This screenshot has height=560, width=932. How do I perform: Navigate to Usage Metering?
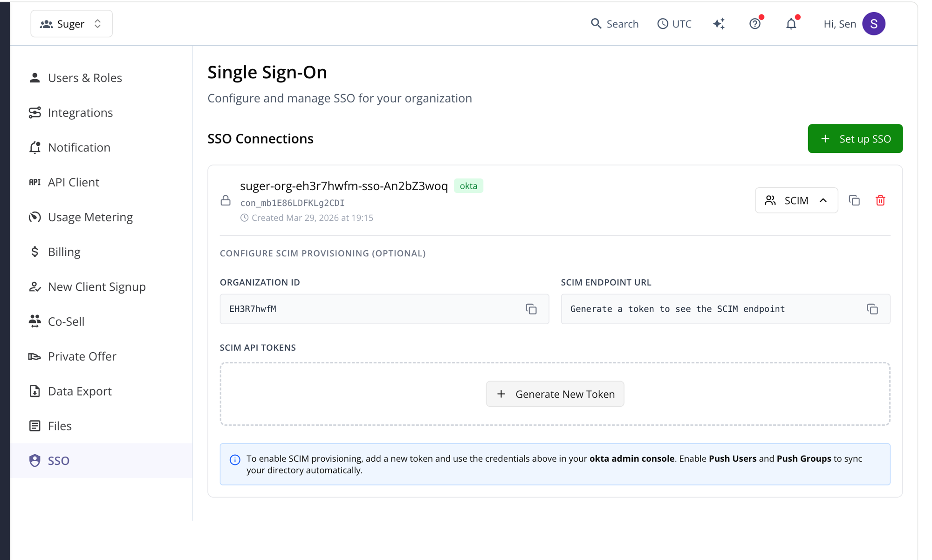[x=90, y=217]
